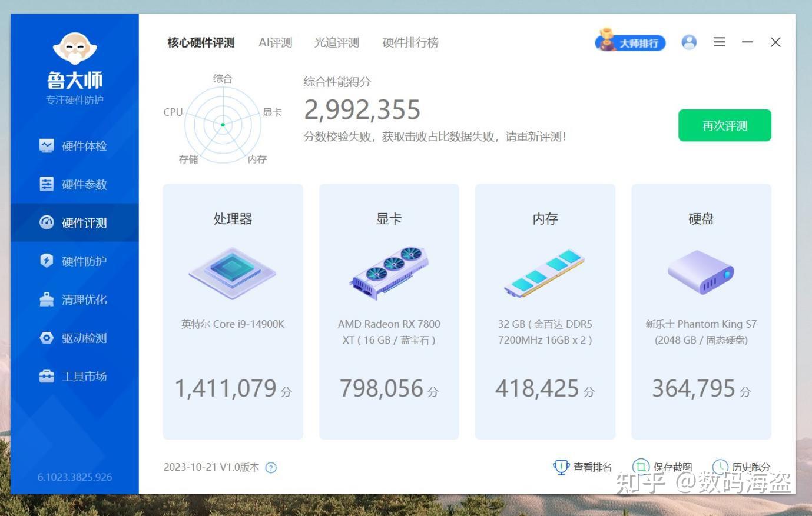Open the 硬件排行榜 ranking tab
Image resolution: width=812 pixels, height=516 pixels.
410,42
